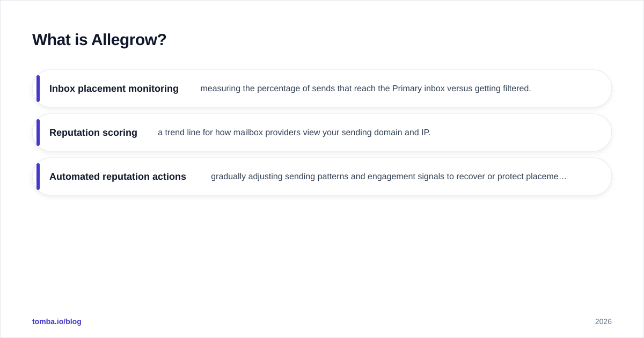The image size is (644, 338).
Task: Click the Primary inbox percentage description text
Action: click(x=365, y=89)
